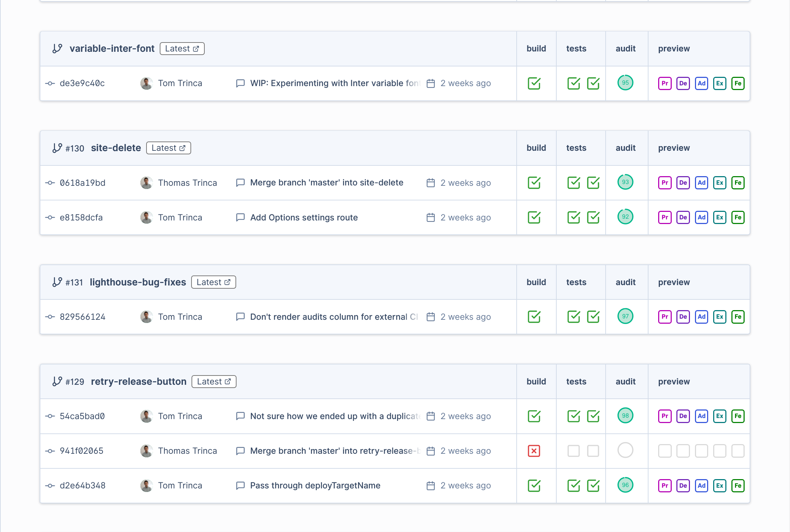Image resolution: width=790 pixels, height=532 pixels.
Task: Open pull request #130 link
Action: (75, 148)
